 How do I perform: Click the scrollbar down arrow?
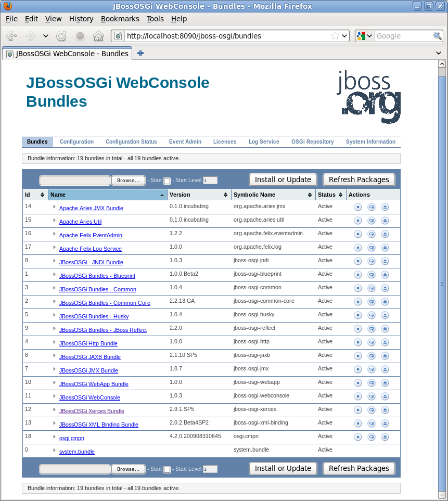click(x=442, y=495)
